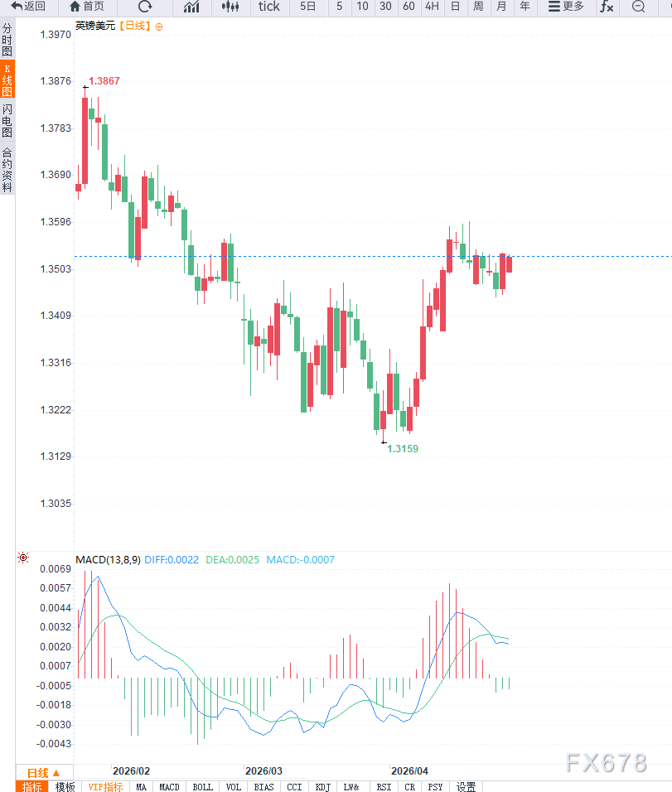The image size is (672, 792).
Task: Toggle the orange circle beside 日线 title
Action: 159,27
